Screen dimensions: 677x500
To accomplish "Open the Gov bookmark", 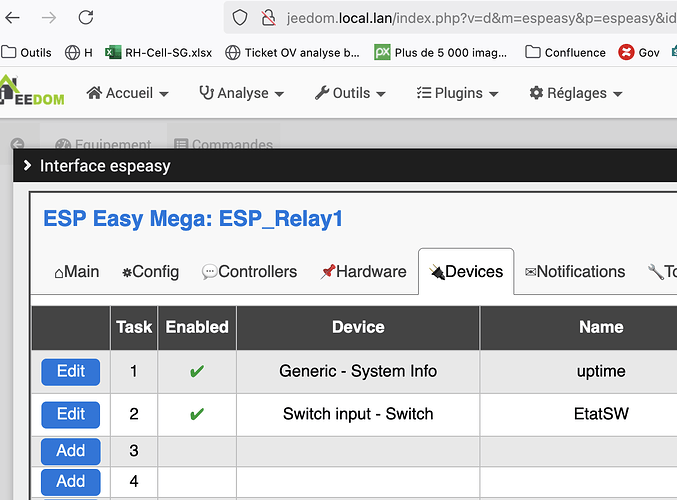I will coord(639,53).
